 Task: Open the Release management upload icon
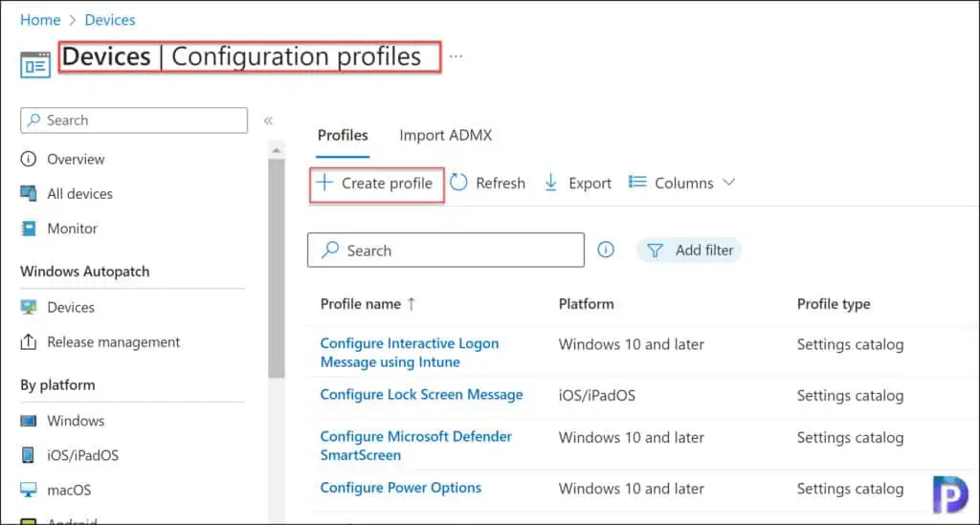click(28, 342)
